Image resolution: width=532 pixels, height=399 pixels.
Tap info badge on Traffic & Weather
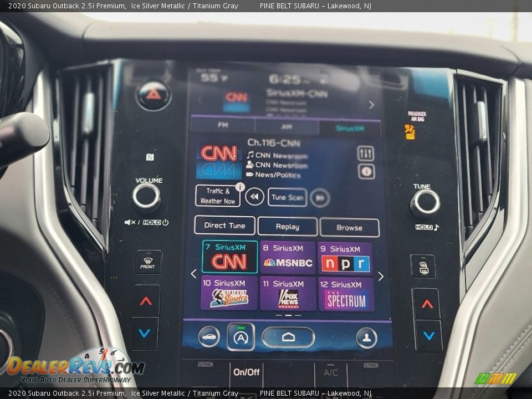tap(240, 187)
